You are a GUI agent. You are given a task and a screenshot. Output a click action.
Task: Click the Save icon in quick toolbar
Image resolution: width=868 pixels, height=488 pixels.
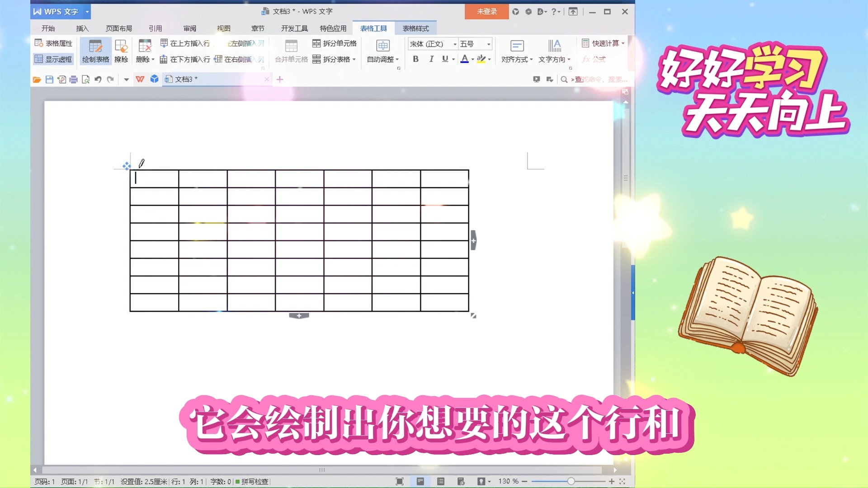pos(49,80)
